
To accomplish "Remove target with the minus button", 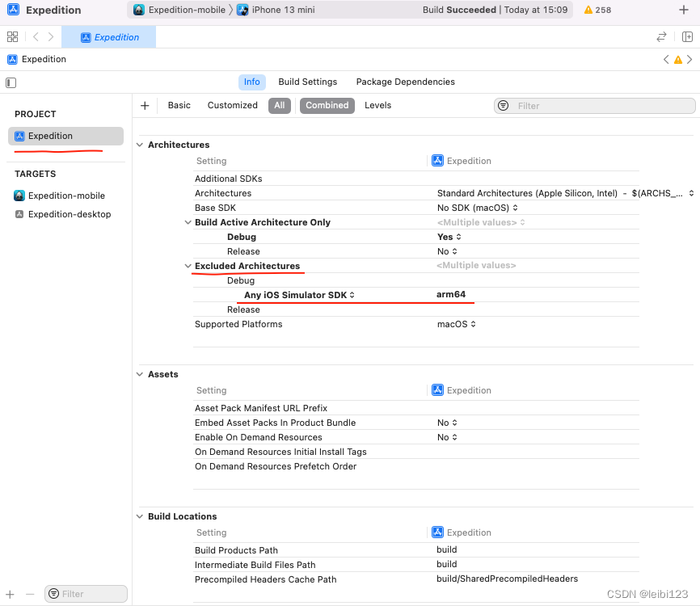I will point(30,594).
